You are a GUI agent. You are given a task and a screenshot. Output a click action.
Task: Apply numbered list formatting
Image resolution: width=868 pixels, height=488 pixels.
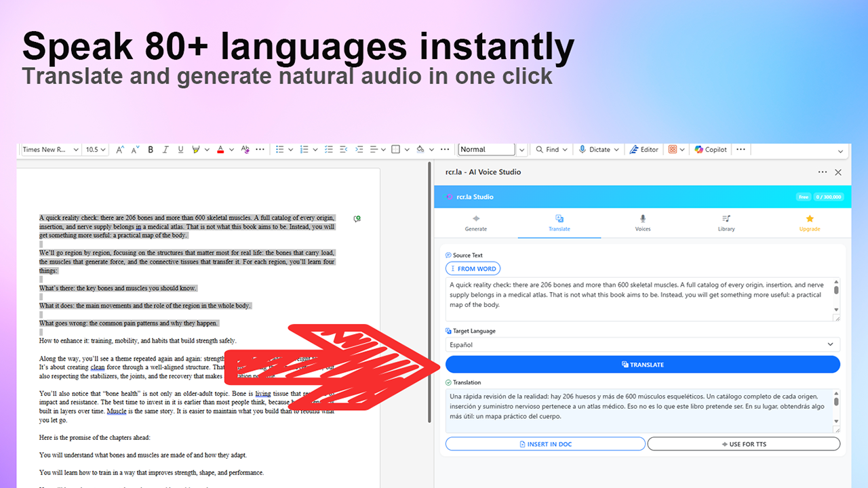click(x=304, y=150)
